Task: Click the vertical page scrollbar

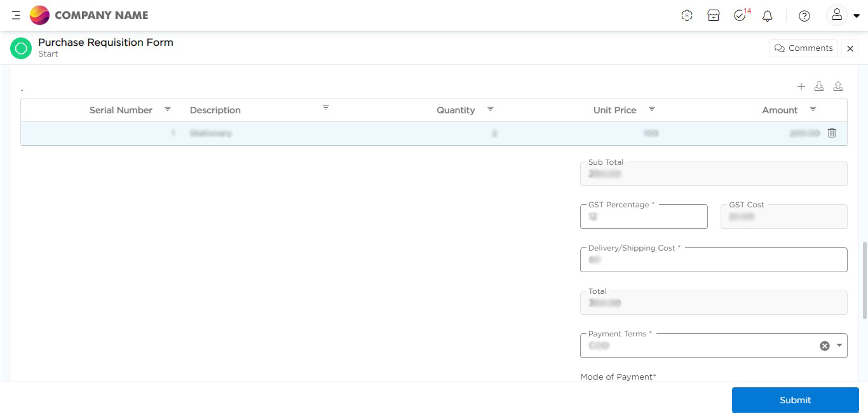Action: [864, 280]
